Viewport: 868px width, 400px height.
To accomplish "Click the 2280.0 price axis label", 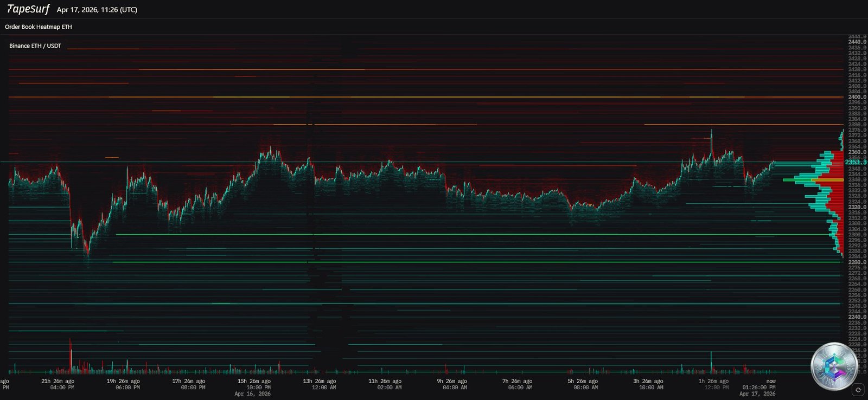I will tap(857, 262).
